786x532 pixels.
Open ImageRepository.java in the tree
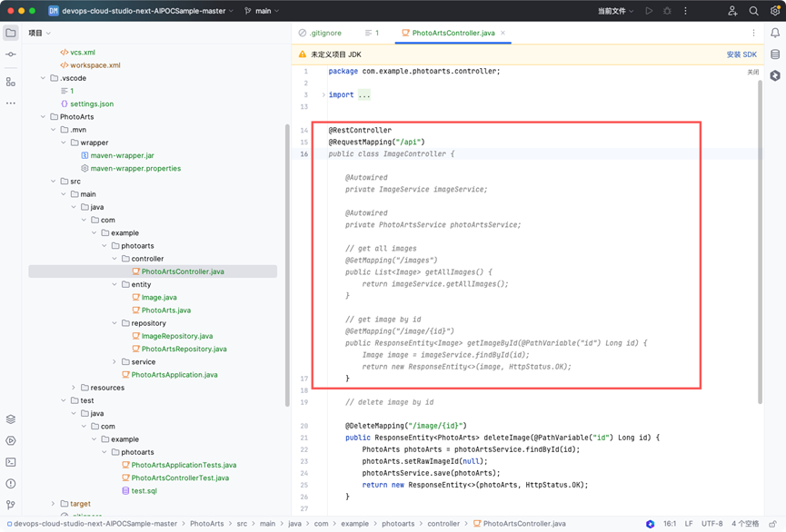point(173,336)
